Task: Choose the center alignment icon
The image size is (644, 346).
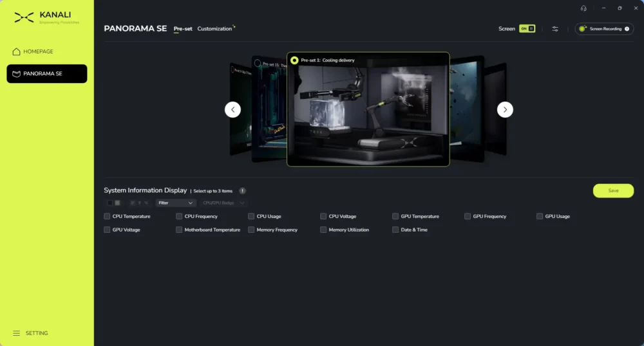Action: click(x=139, y=203)
